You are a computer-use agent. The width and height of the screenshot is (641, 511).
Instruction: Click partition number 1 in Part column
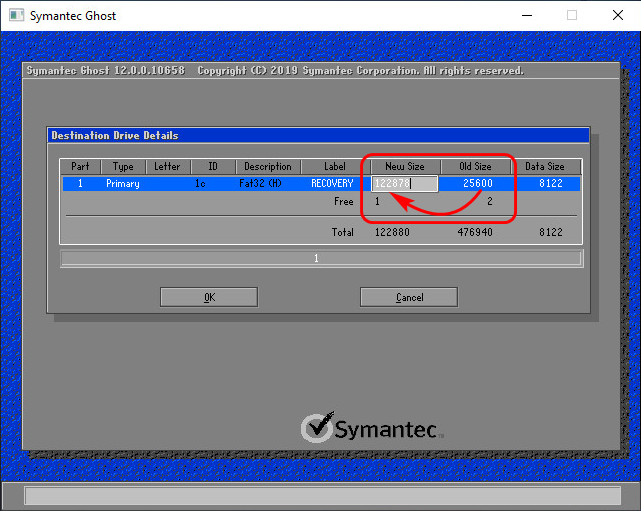pos(80,184)
